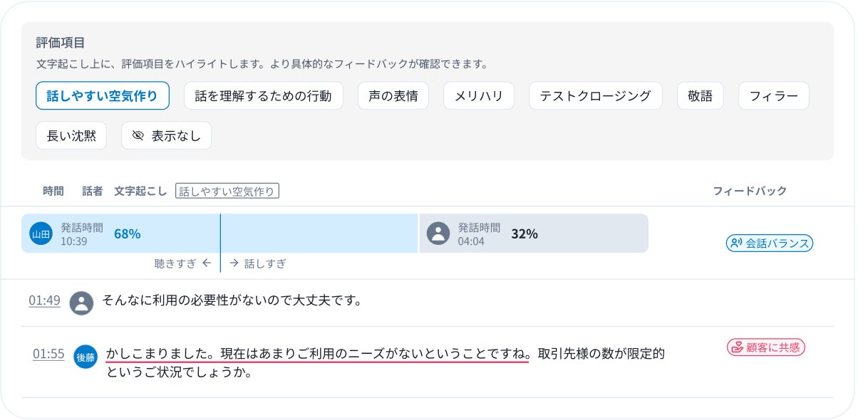The image size is (868, 420).
Task: Click the 敬語 filter button
Action: (700, 95)
